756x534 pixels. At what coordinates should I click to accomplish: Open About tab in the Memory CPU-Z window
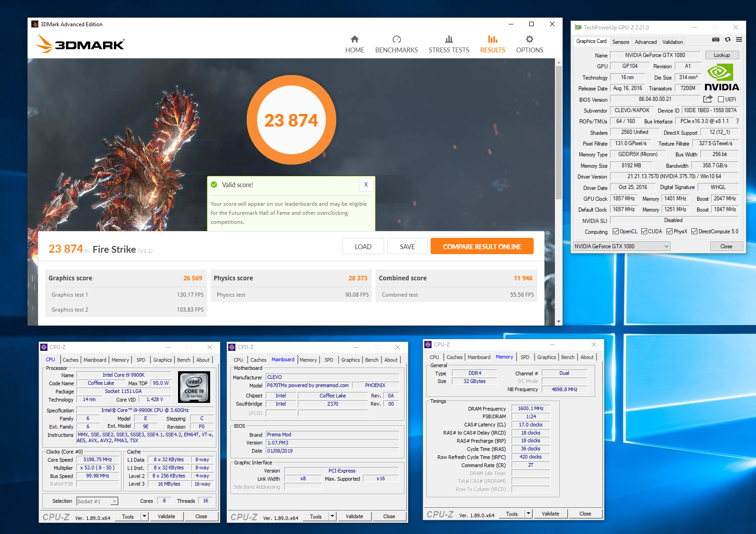[x=587, y=357]
